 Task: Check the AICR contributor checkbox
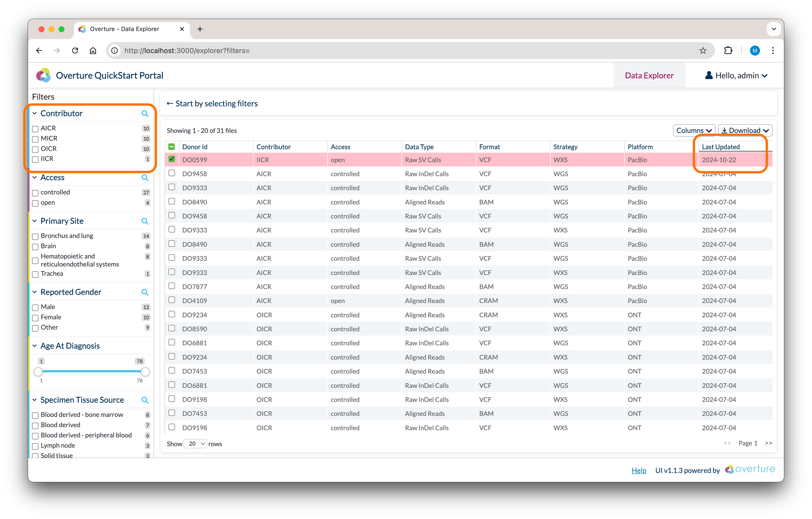tap(35, 129)
